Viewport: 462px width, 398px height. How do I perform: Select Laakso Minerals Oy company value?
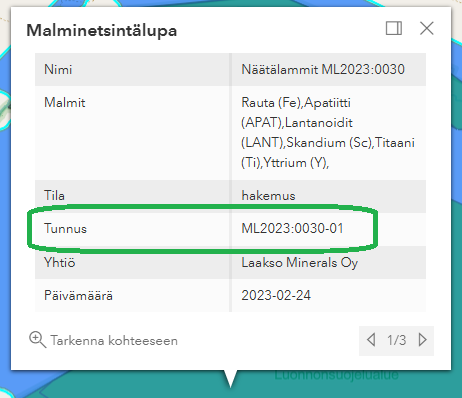pyautogui.click(x=300, y=263)
